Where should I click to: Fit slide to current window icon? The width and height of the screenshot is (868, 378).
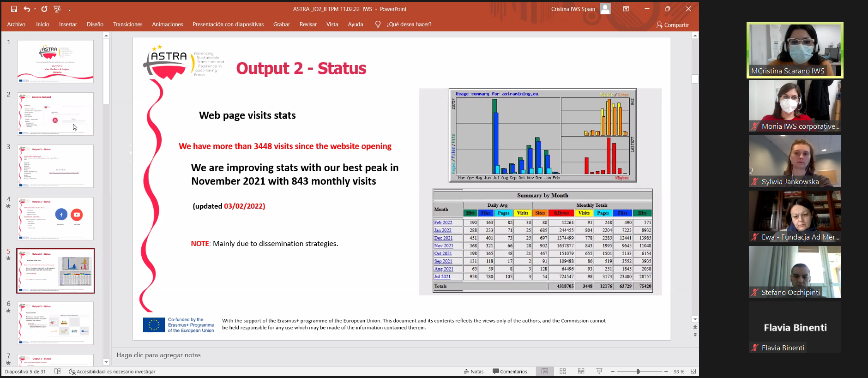coord(693,372)
